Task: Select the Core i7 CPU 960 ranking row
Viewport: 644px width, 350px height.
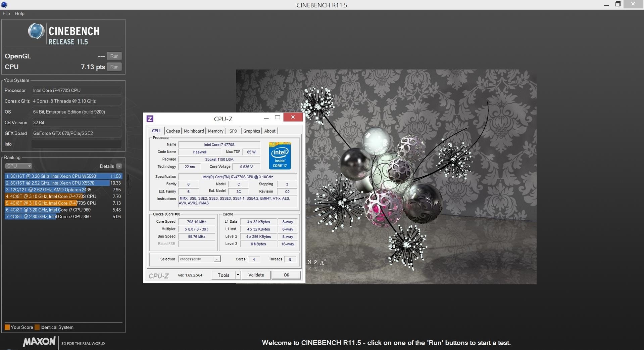Action: pyautogui.click(x=63, y=210)
